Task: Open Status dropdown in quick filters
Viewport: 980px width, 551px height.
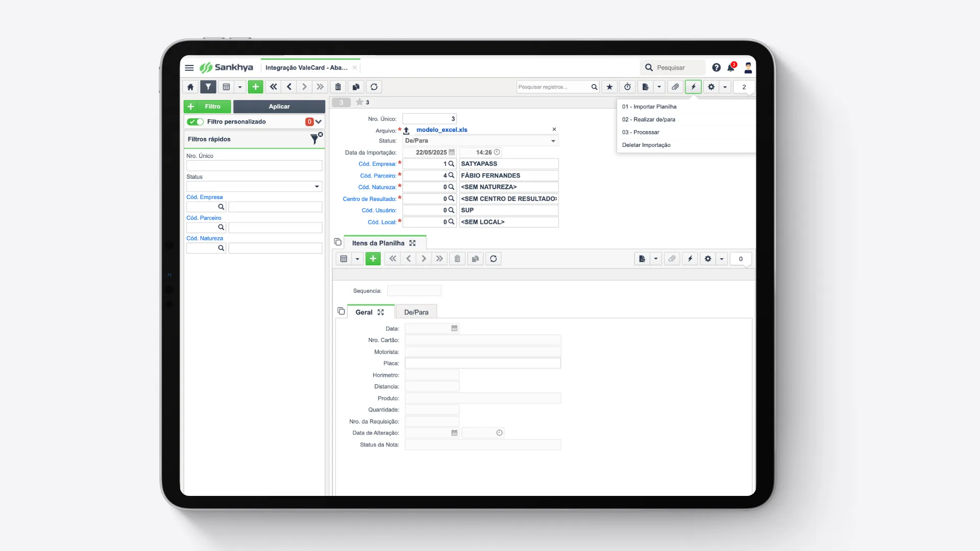Action: [254, 187]
